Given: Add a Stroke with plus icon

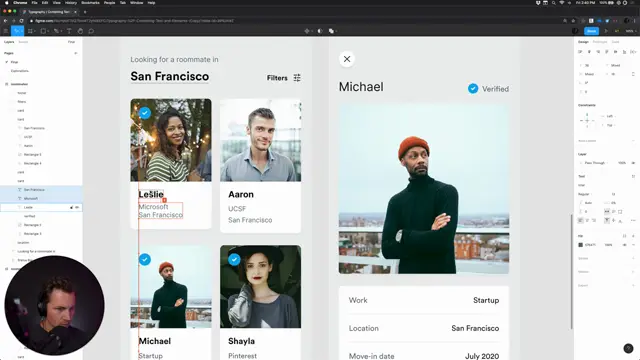Looking at the screenshot, I should [x=633, y=258].
